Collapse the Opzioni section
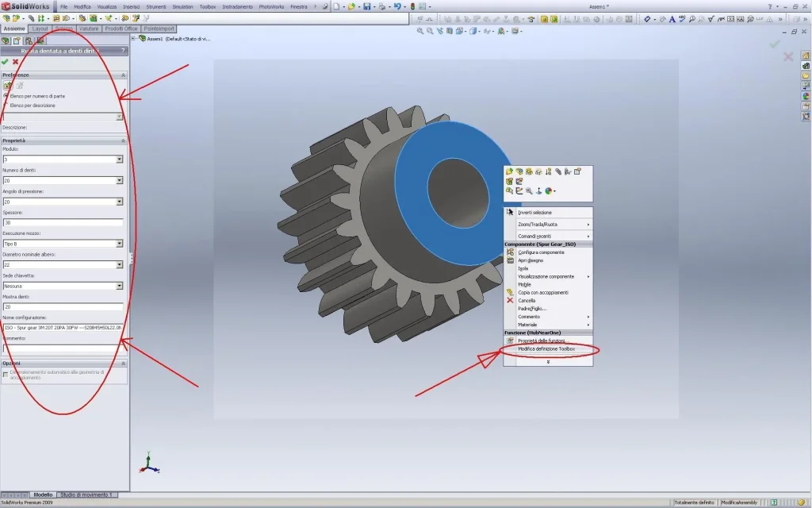 pyautogui.click(x=123, y=364)
